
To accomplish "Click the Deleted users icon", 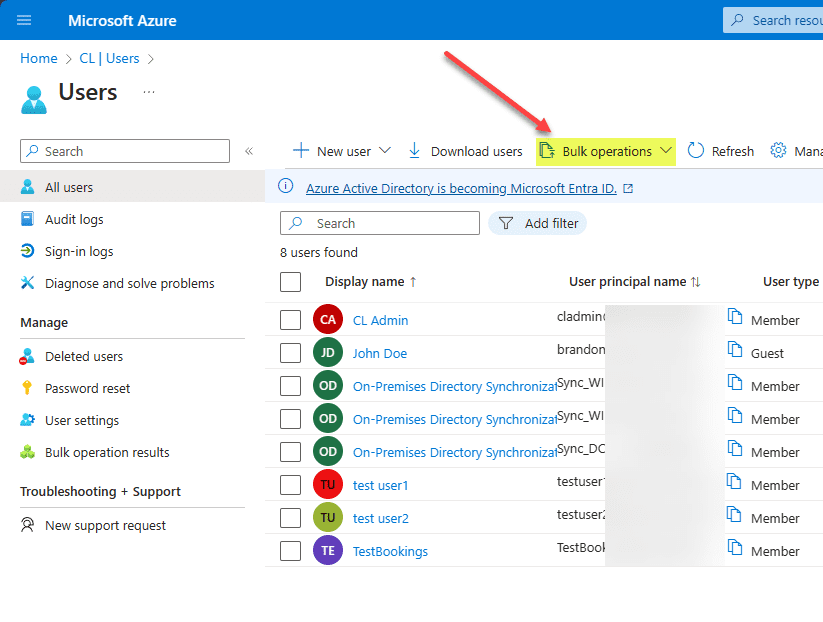I will coord(27,356).
